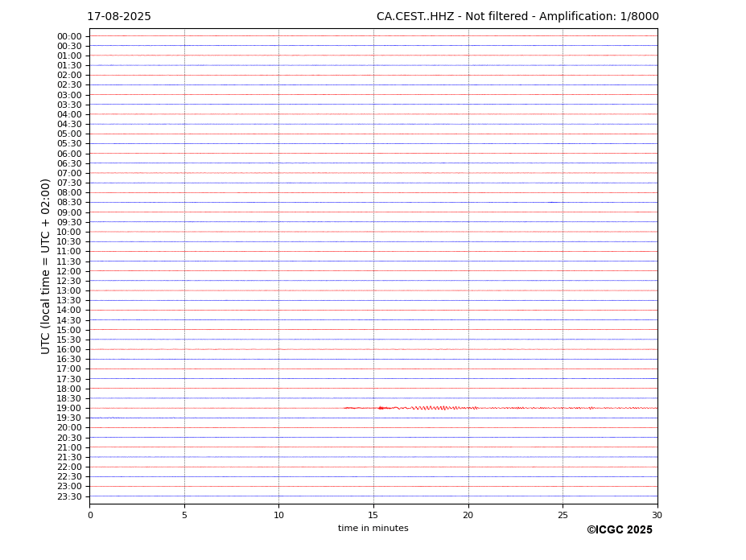Click the 'time in minutes' axis label
The height and width of the screenshot is (560, 746).
coord(373,528)
